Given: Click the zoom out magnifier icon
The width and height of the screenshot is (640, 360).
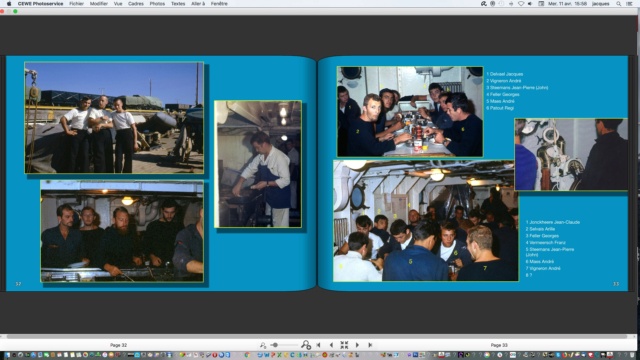Looking at the screenshot, I should pyautogui.click(x=263, y=345).
